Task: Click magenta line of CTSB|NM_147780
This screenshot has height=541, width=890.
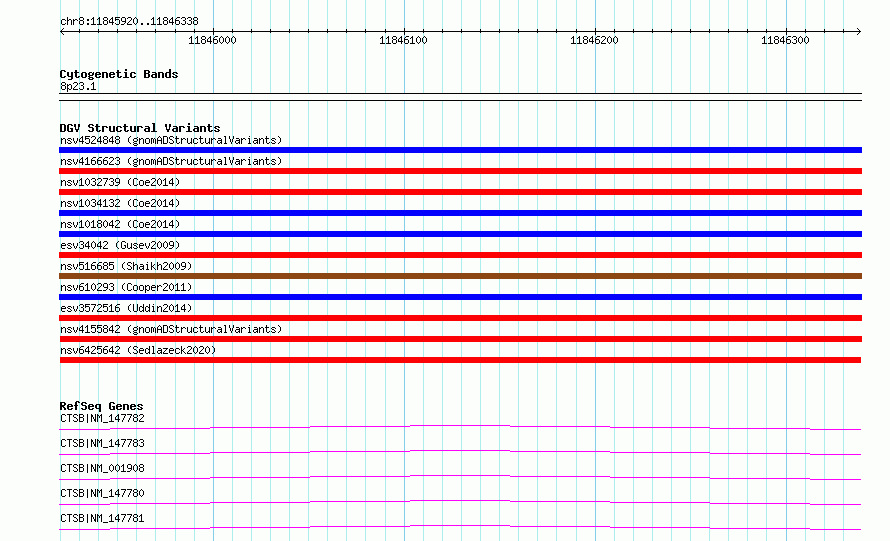Action: click(460, 502)
